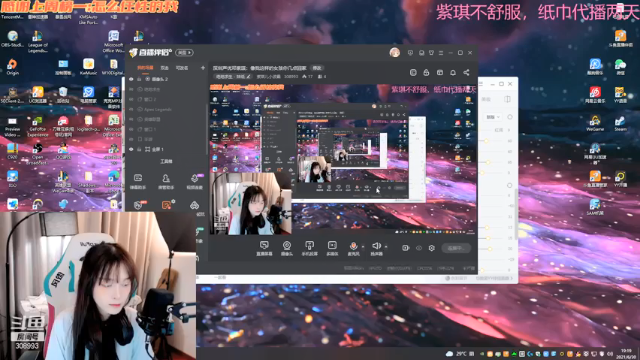Open the phone screen casting tool
640x360 pixels.
309,247
